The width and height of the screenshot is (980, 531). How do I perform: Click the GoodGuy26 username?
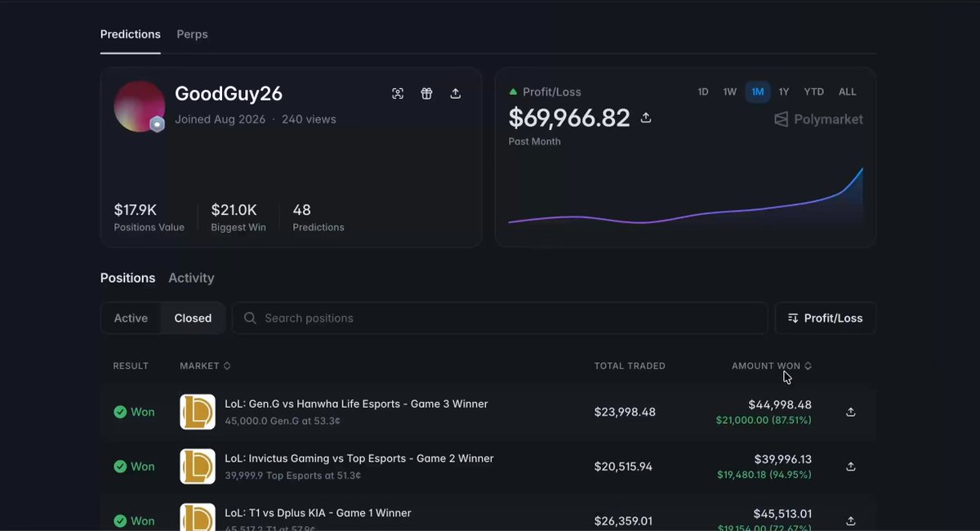[x=229, y=94]
